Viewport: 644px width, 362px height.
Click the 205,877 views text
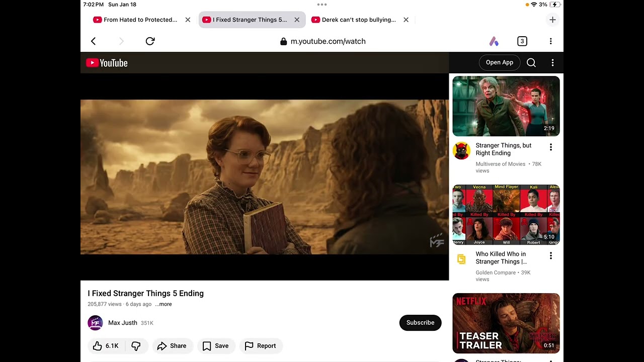pos(105,304)
